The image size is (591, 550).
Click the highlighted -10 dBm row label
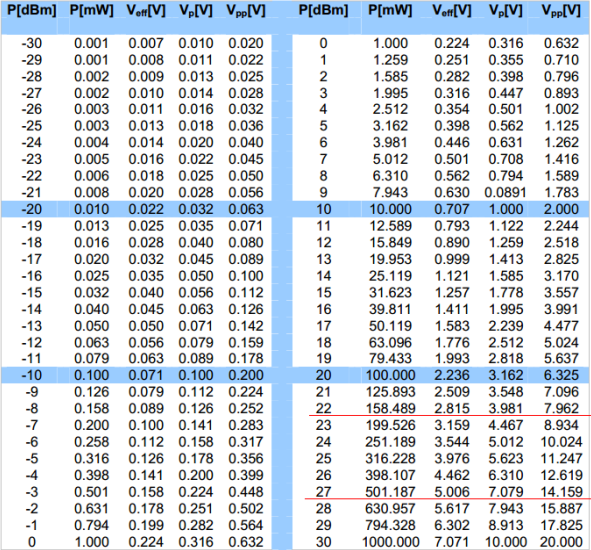click(x=32, y=375)
